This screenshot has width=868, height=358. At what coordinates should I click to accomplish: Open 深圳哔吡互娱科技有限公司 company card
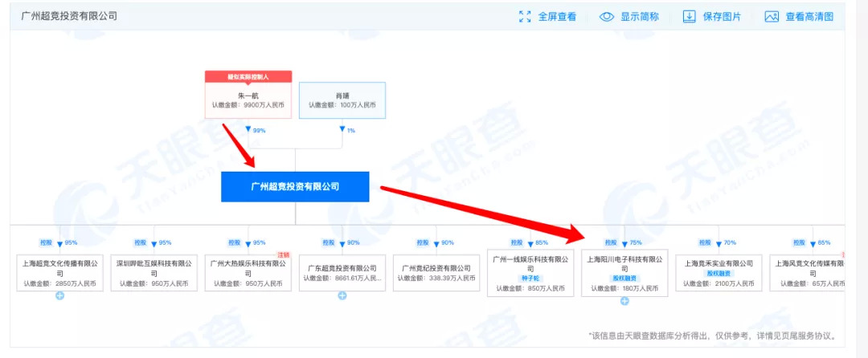pos(154,273)
